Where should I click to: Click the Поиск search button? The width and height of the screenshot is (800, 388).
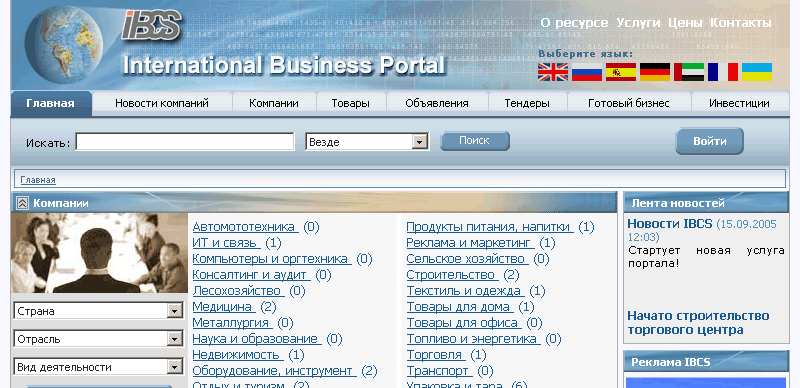[474, 141]
